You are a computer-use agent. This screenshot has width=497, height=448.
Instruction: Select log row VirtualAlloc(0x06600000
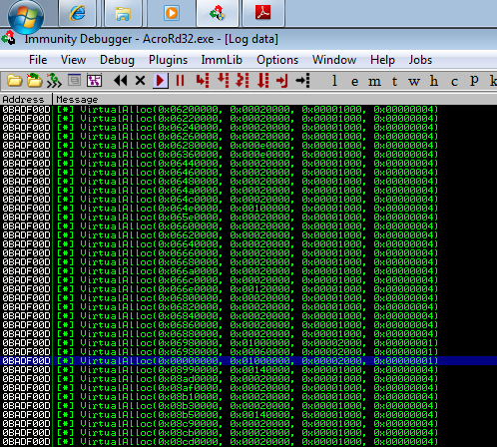coord(248,226)
